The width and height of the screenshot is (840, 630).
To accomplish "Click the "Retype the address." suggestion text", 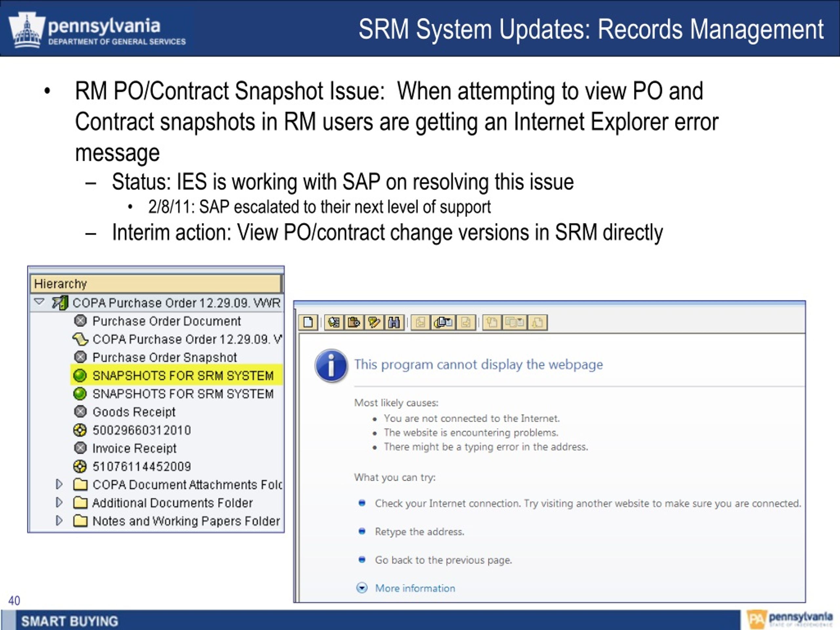I will click(420, 532).
